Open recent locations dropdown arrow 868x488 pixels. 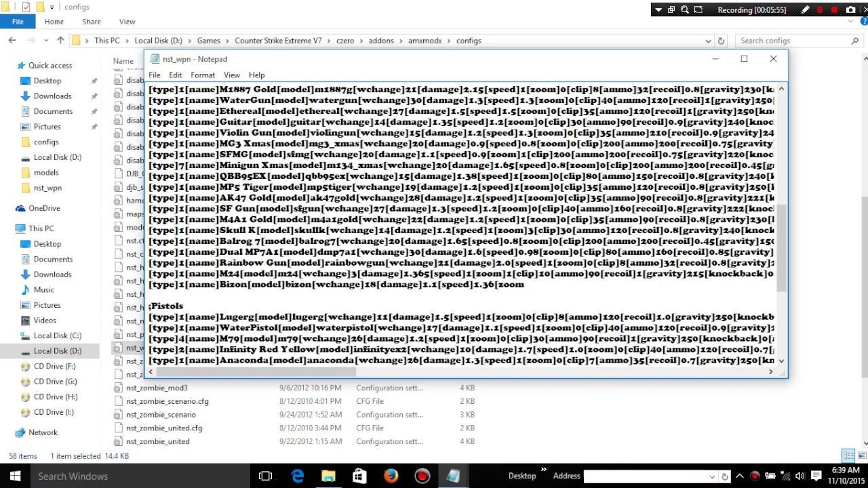[x=47, y=41]
